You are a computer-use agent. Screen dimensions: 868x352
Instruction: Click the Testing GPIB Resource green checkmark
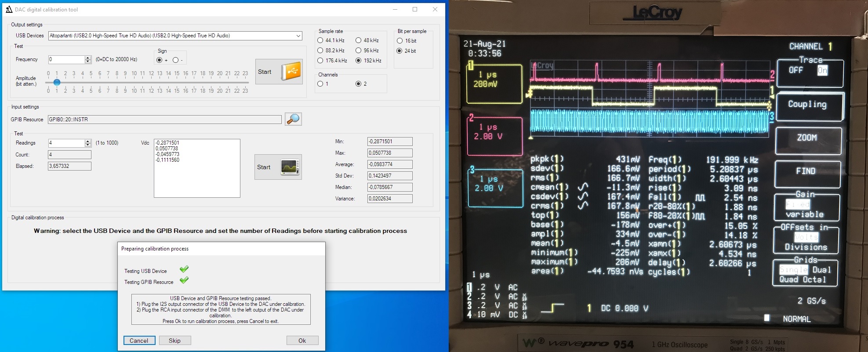coord(184,280)
